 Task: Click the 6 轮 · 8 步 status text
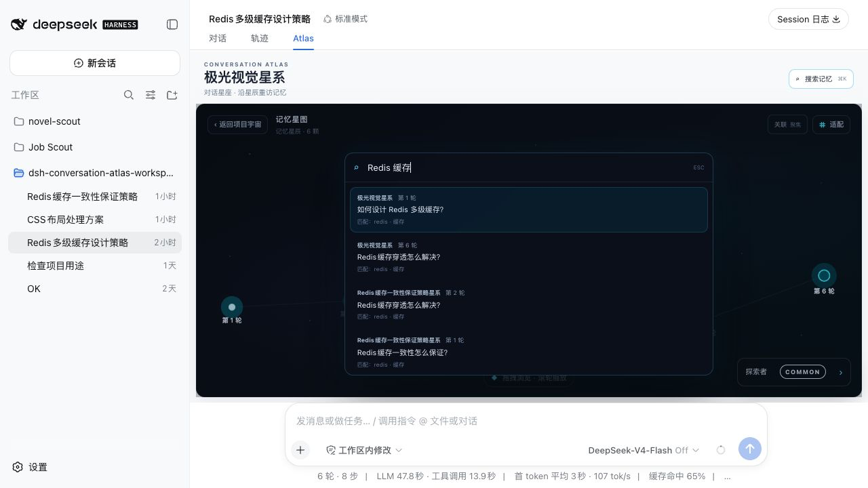point(338,476)
